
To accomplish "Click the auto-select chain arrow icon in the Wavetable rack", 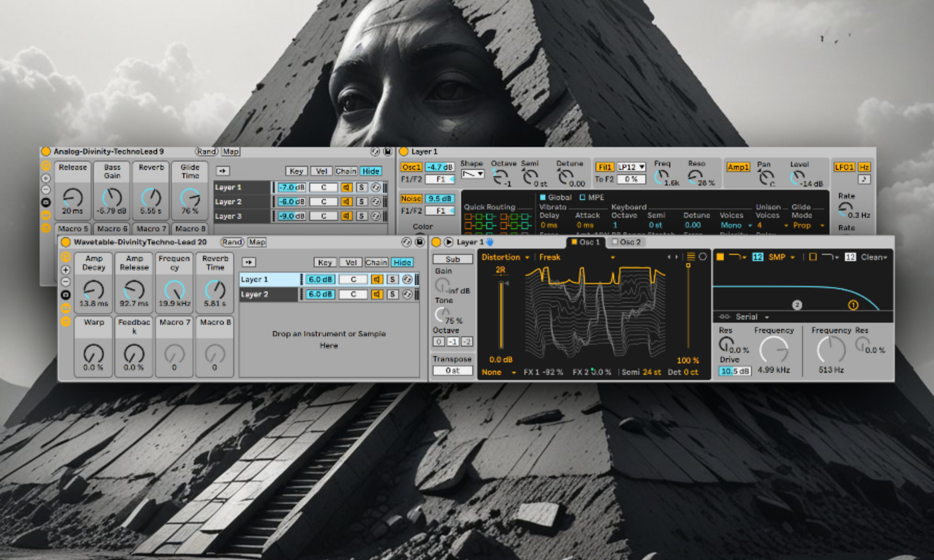I will pyautogui.click(x=249, y=262).
